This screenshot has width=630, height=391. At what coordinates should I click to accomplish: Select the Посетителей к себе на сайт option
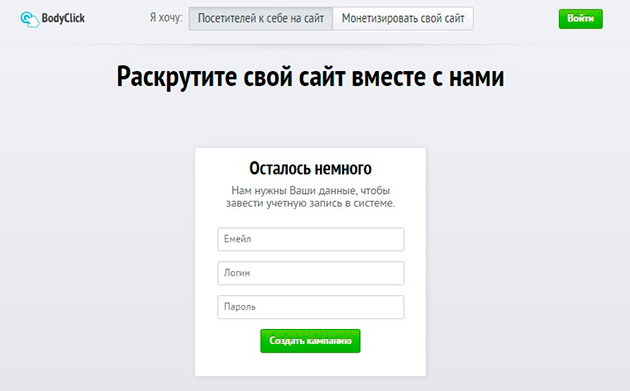(261, 18)
